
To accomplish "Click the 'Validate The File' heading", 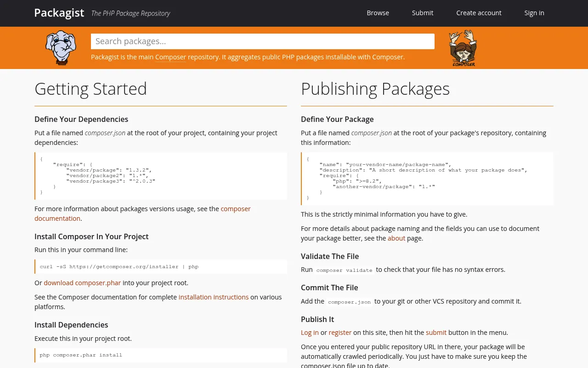I will pyautogui.click(x=330, y=256).
